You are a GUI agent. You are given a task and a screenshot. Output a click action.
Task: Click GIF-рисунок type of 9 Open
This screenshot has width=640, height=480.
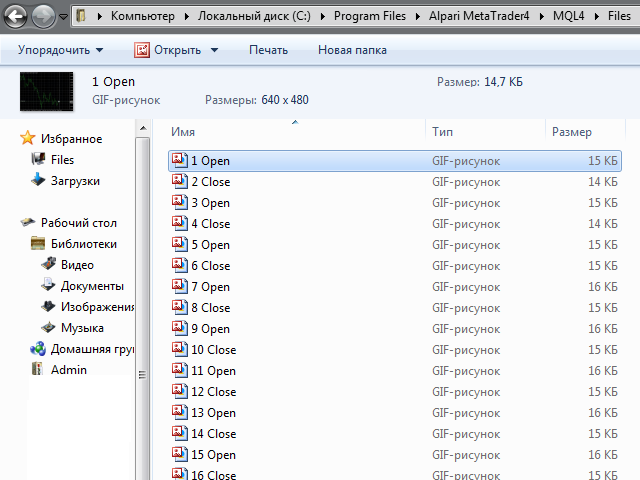(x=466, y=329)
